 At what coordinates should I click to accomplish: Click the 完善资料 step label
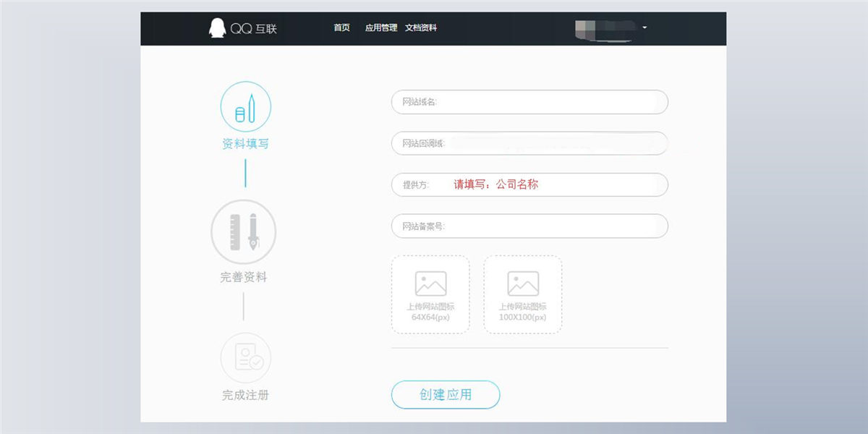(x=244, y=277)
